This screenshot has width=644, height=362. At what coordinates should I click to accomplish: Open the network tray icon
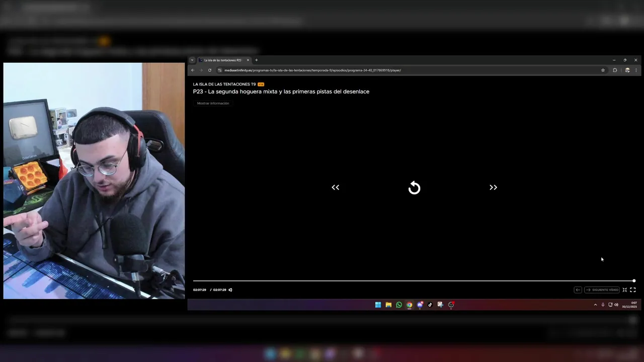point(610,305)
